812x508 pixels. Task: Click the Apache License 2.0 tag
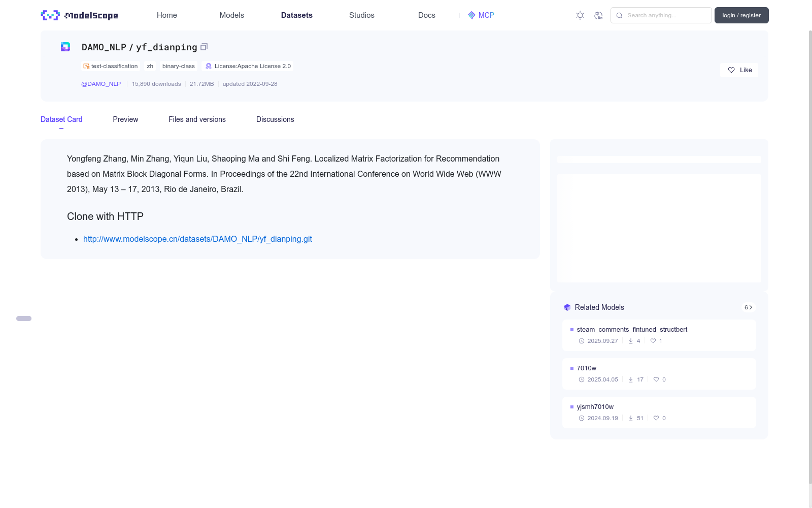pyautogui.click(x=248, y=66)
